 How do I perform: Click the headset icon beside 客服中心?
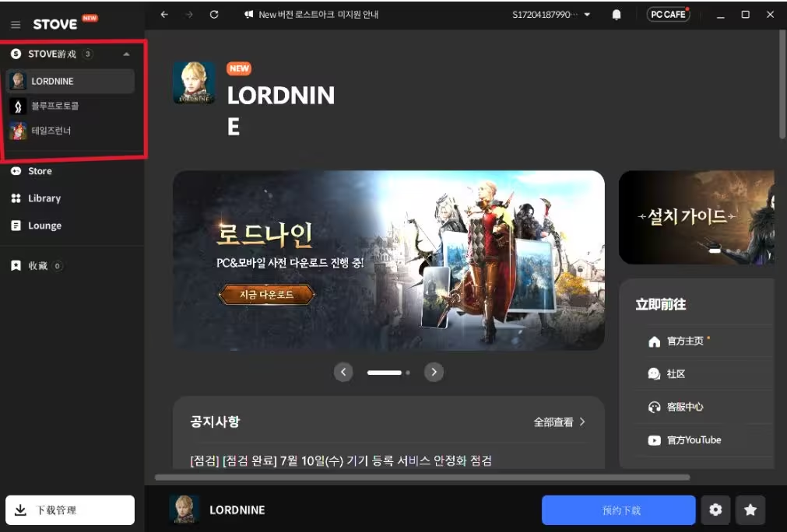[x=655, y=407]
